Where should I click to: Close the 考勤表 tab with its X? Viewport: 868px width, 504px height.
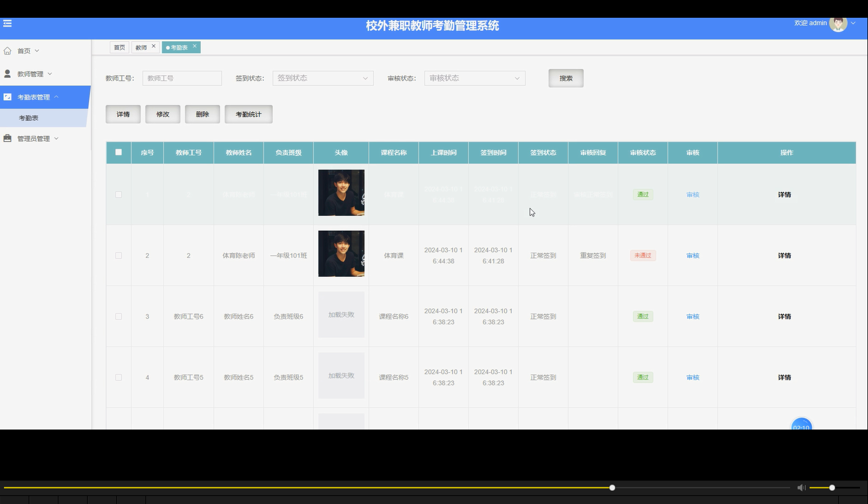195,46
